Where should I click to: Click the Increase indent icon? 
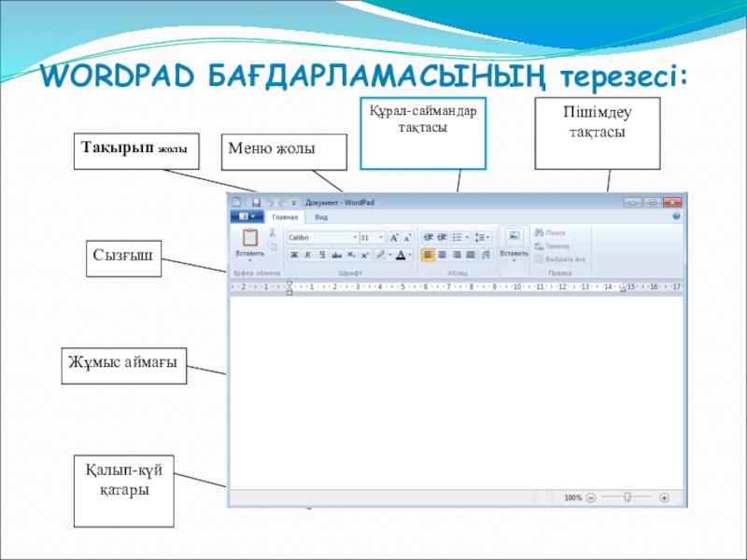tap(442, 237)
